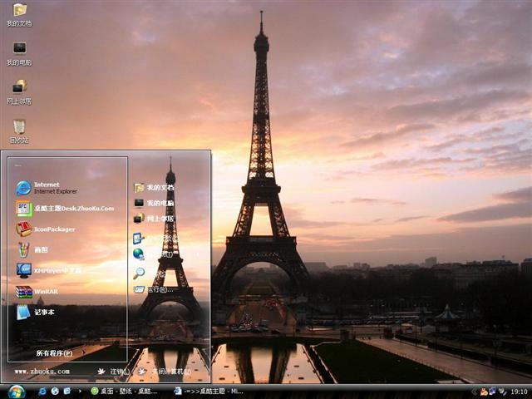Open the 我的文档 desktop icon
532x399 pixels.
tap(19, 12)
